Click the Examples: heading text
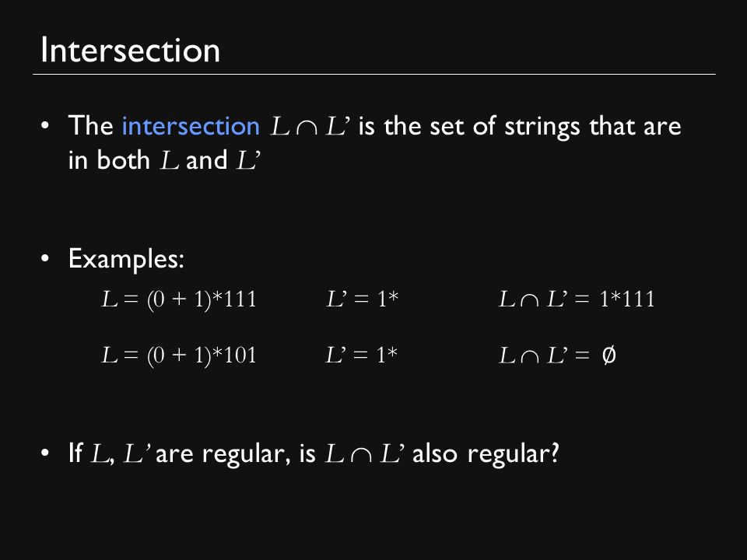 126,259
